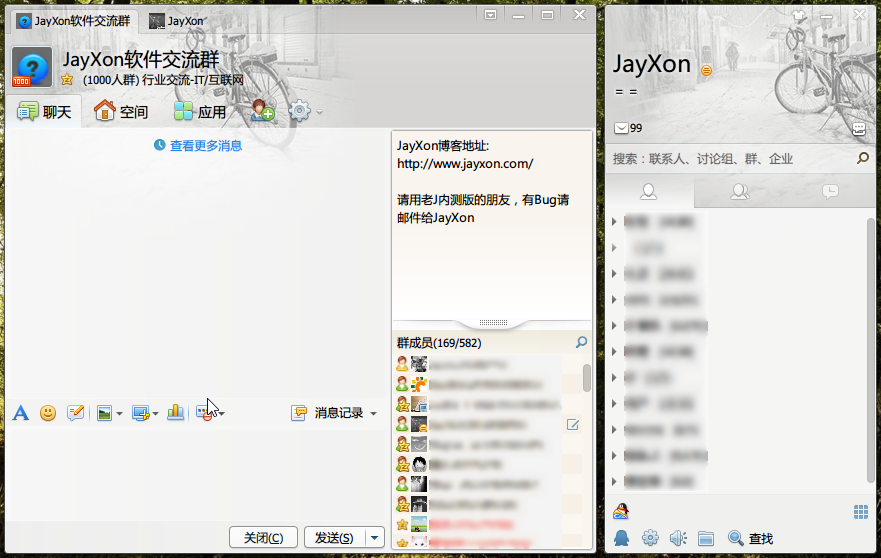The height and width of the screenshot is (558, 881).
Task: Click the invite member icon in group header
Action: [262, 110]
